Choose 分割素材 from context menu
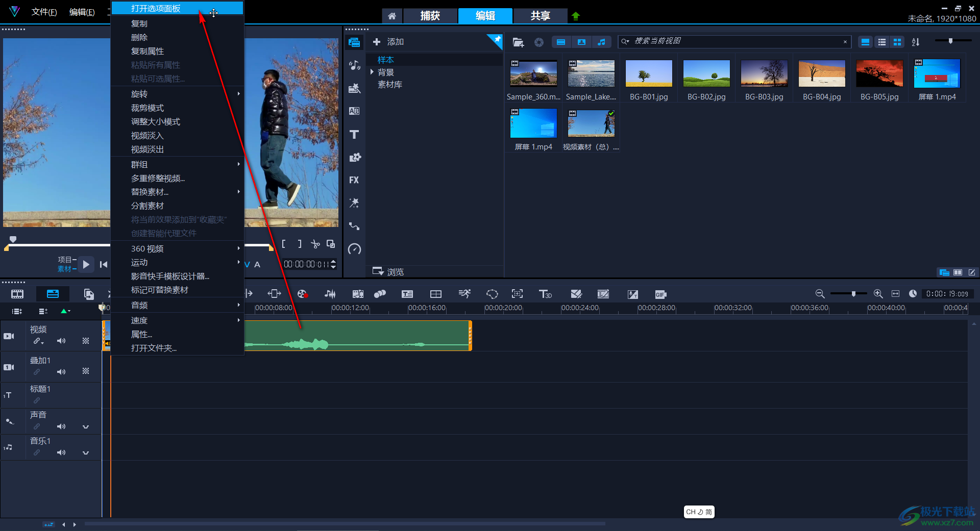 click(x=177, y=206)
